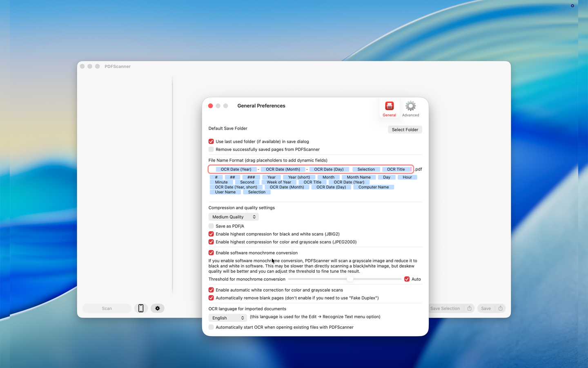
Task: Click the Scan button in PDFScanner window
Action: point(107,308)
